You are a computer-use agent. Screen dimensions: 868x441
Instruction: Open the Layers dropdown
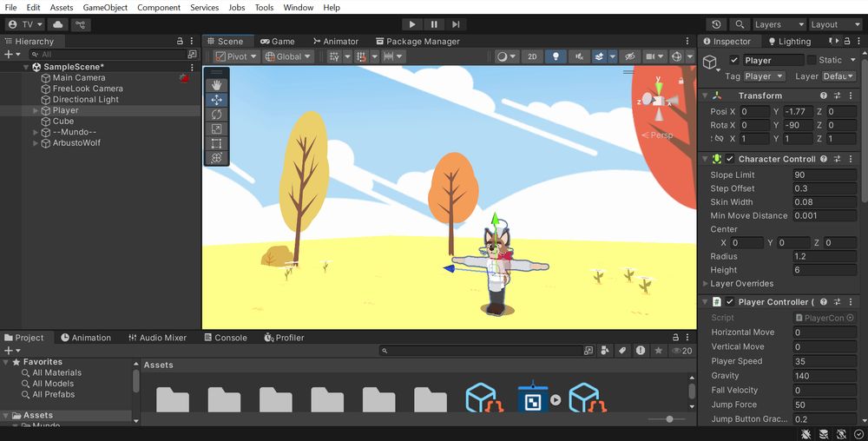point(779,24)
